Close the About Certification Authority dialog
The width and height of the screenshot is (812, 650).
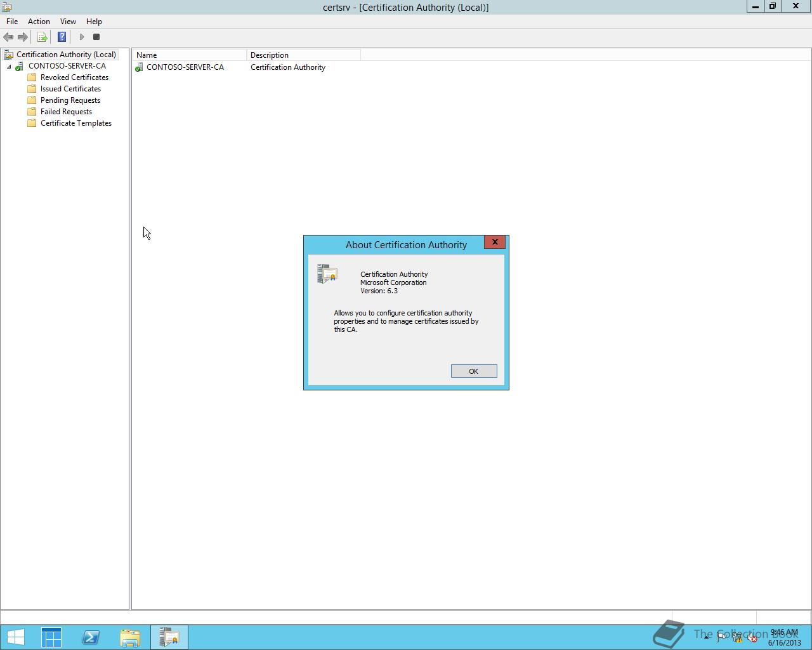point(495,242)
